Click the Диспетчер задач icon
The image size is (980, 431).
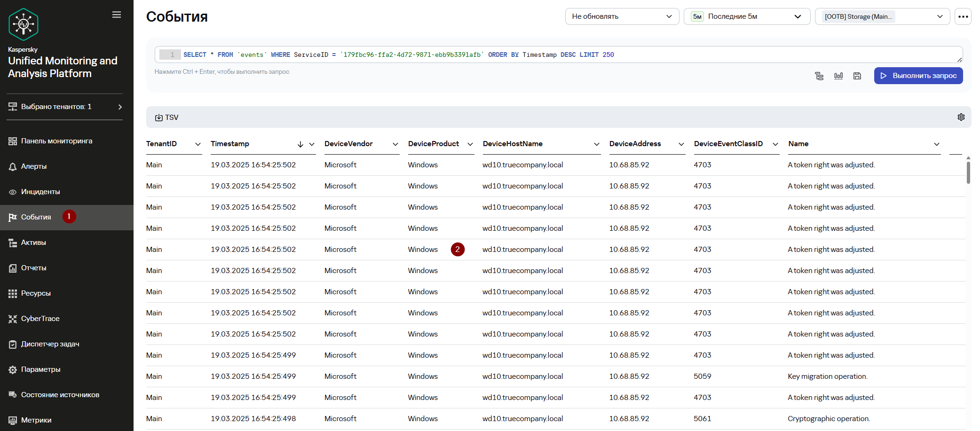click(x=13, y=345)
